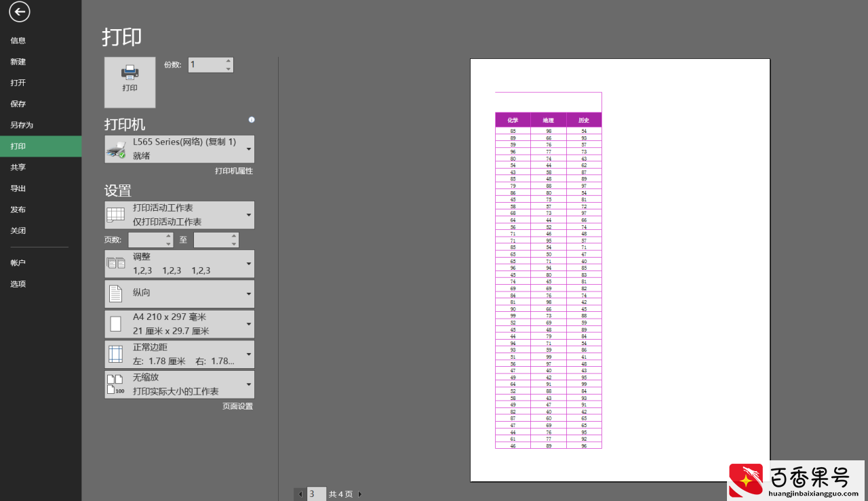Click the end page input field

click(x=212, y=239)
